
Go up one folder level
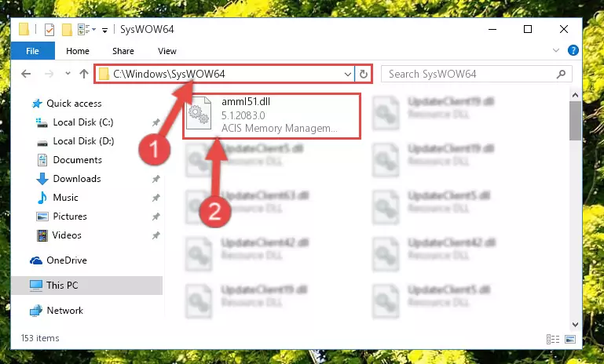coord(84,74)
